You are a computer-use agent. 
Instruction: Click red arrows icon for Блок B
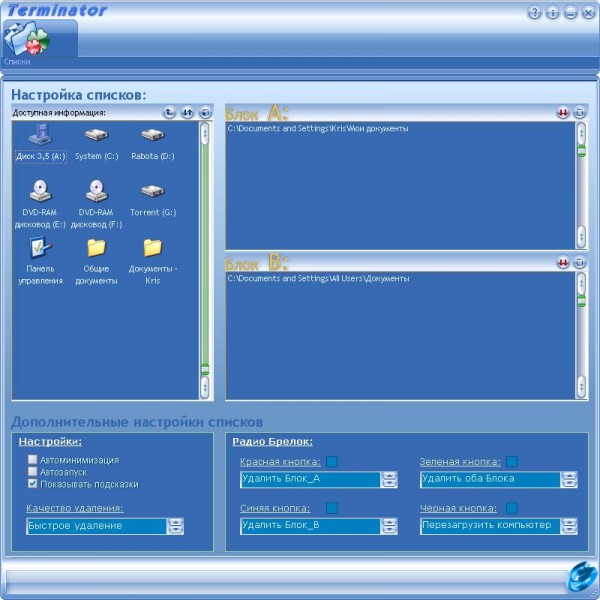tap(563, 262)
